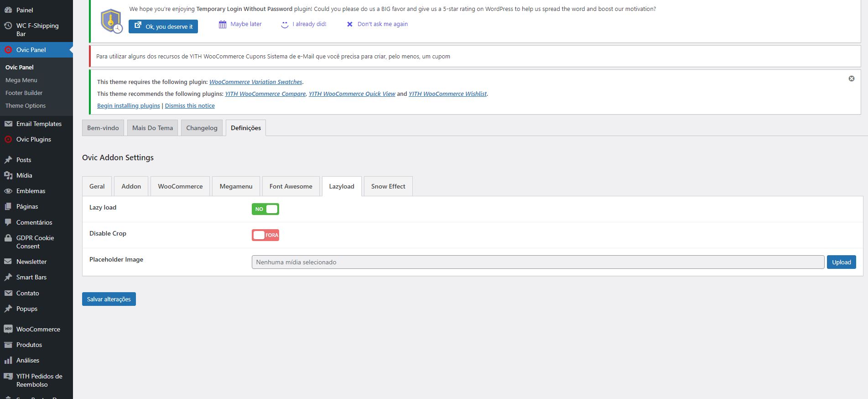Click Dismiss this notice link

click(x=190, y=106)
